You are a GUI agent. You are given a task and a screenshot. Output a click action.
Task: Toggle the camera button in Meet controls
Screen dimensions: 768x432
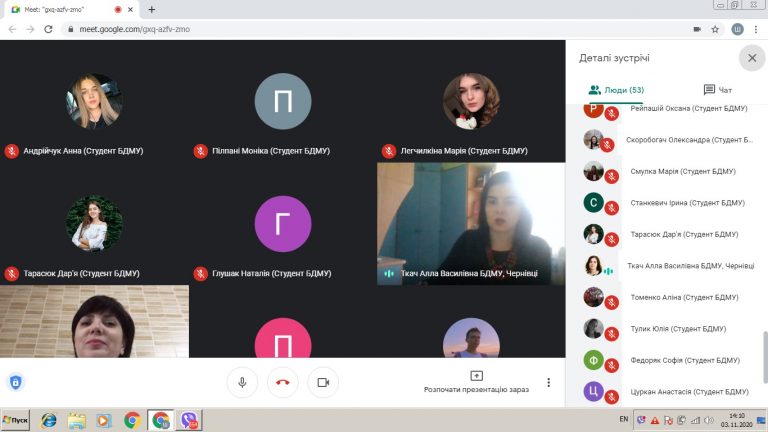tap(323, 382)
